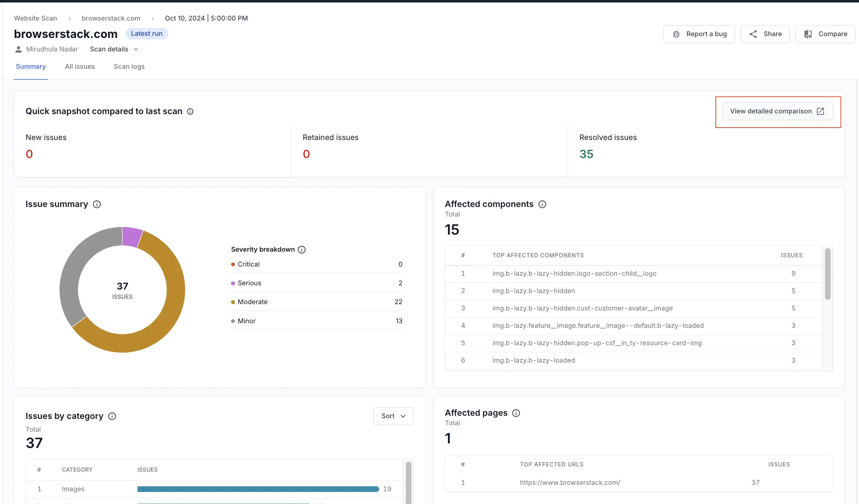Open the Sort dropdown in Issues by category
This screenshot has height=504, width=859.
[393, 416]
